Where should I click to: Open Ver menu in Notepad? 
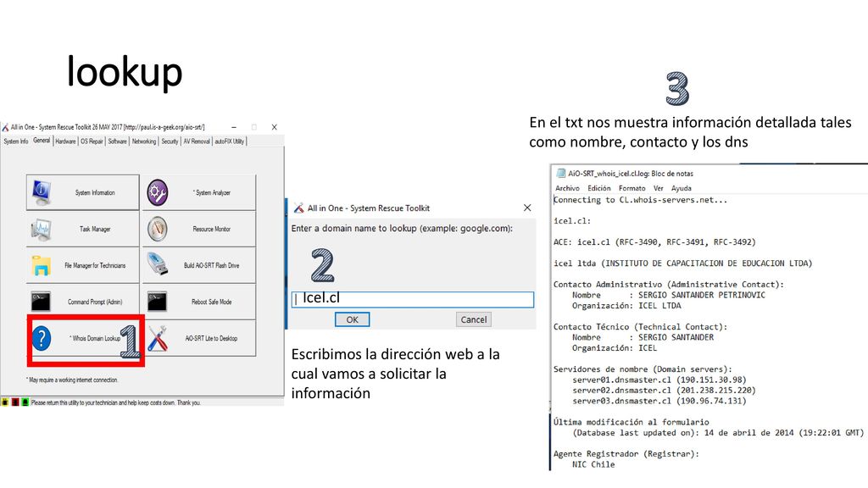coord(658,188)
